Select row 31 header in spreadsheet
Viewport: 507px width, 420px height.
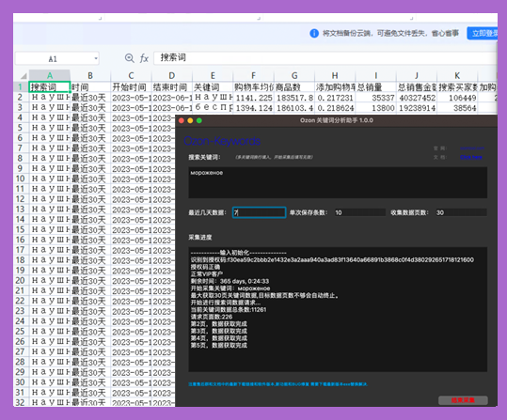[x=21, y=393]
